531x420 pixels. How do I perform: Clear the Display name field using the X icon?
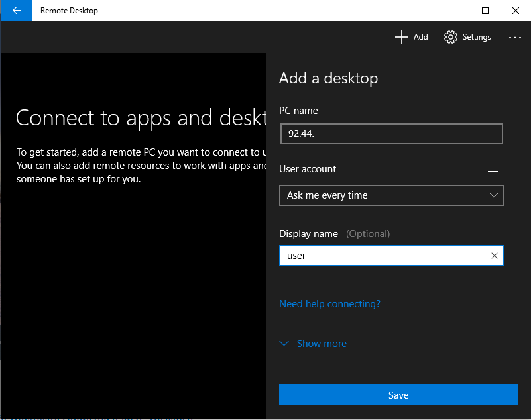[x=494, y=256]
